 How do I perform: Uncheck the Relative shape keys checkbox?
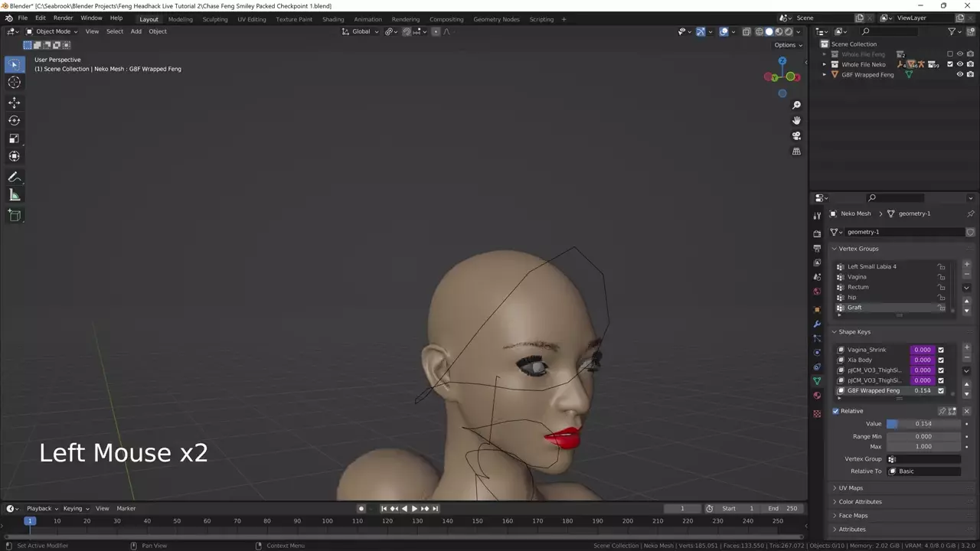click(836, 411)
